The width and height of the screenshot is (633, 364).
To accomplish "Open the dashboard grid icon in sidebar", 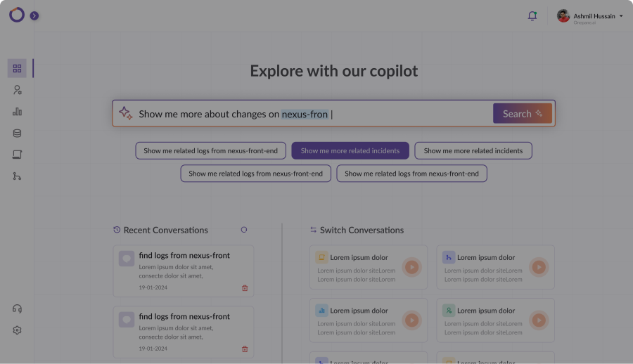I will pos(17,68).
